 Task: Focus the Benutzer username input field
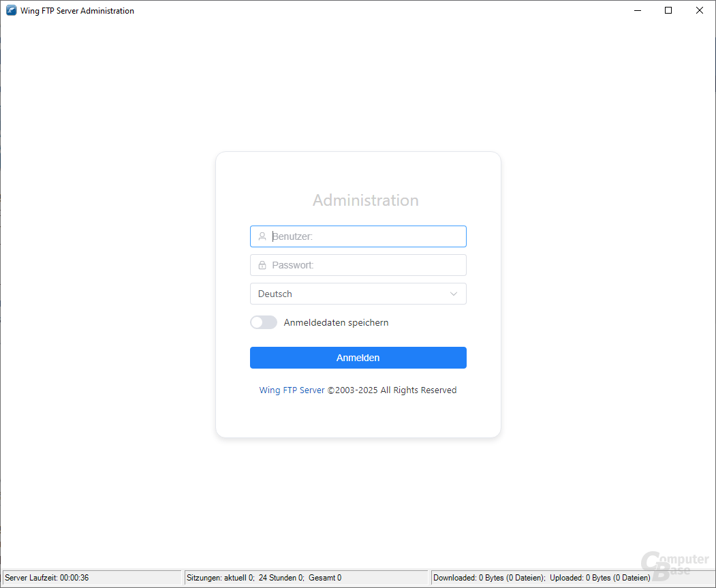click(x=364, y=236)
